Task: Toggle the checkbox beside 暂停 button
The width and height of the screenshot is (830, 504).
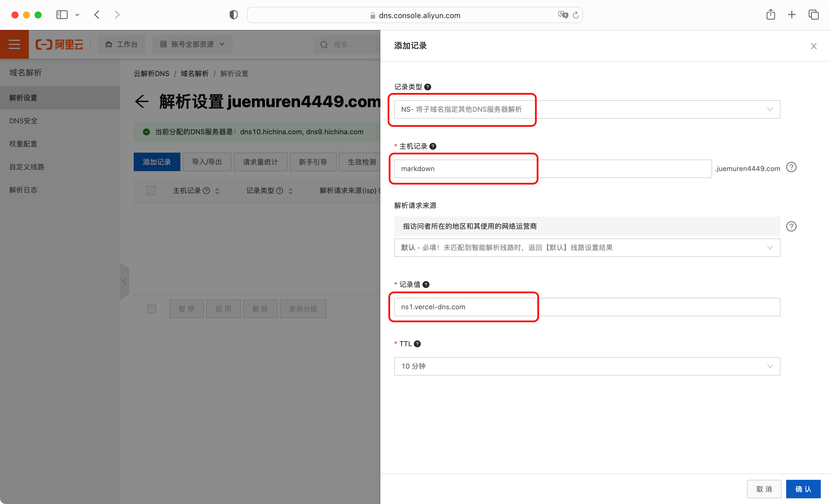Action: point(152,308)
